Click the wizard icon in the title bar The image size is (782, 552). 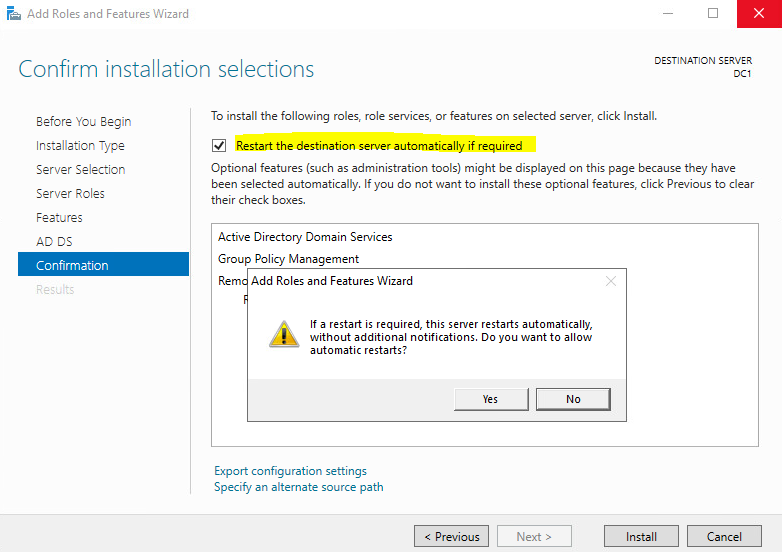pos(12,14)
